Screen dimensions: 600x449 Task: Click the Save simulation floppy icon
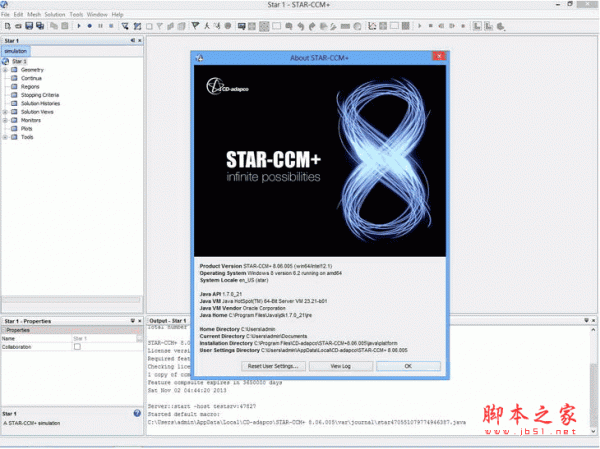(x=29, y=26)
